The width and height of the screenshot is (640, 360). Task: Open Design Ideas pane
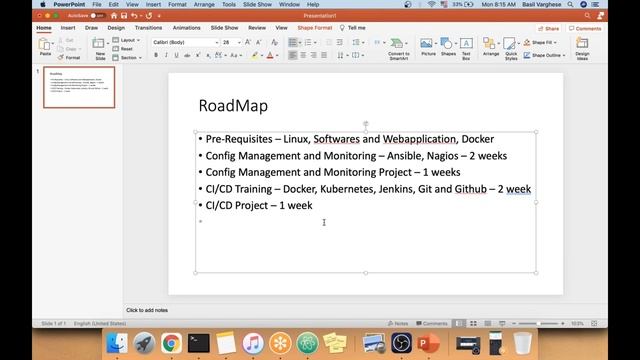582,49
